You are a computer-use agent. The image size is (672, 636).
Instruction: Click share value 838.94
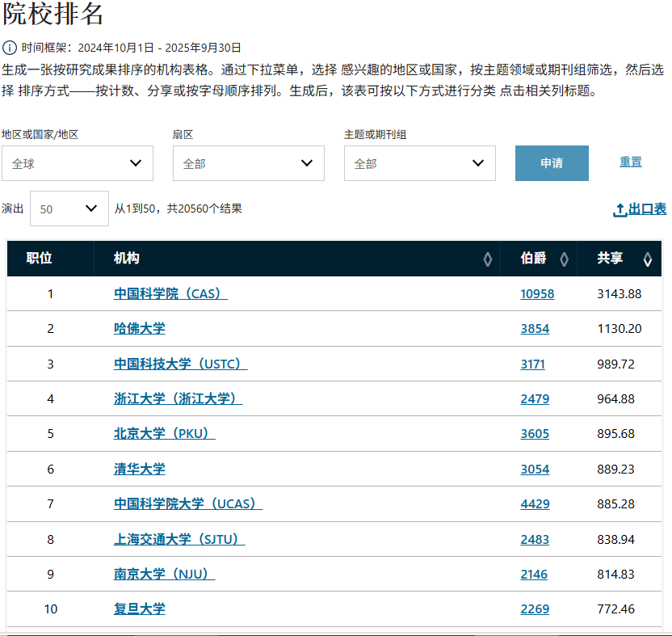click(x=615, y=540)
